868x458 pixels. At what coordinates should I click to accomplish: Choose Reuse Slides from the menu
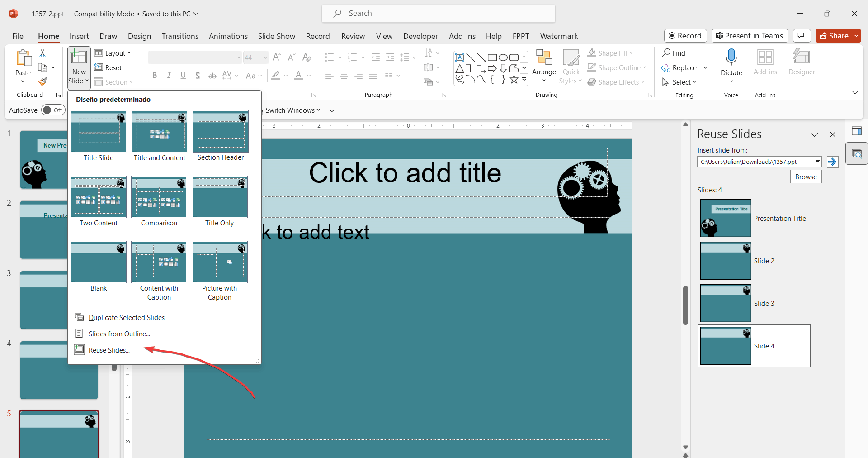[108, 350]
